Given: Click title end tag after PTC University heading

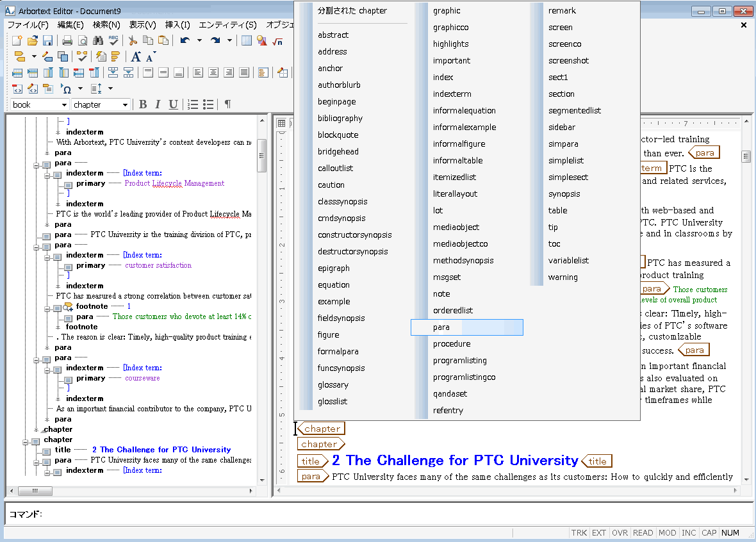Looking at the screenshot, I should coord(597,461).
